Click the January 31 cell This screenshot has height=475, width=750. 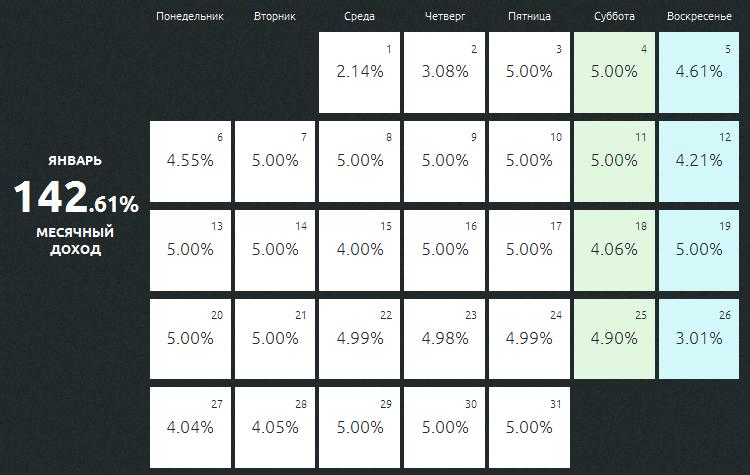click(x=529, y=427)
